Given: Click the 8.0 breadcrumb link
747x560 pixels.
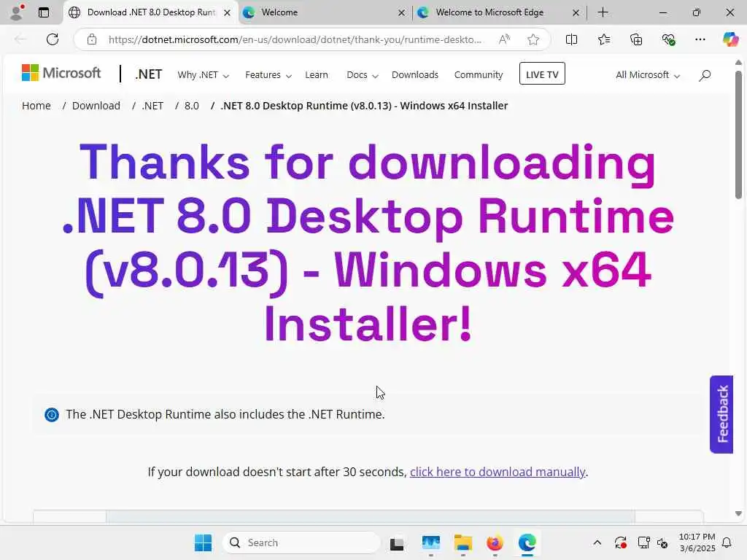Looking at the screenshot, I should pyautogui.click(x=192, y=106).
